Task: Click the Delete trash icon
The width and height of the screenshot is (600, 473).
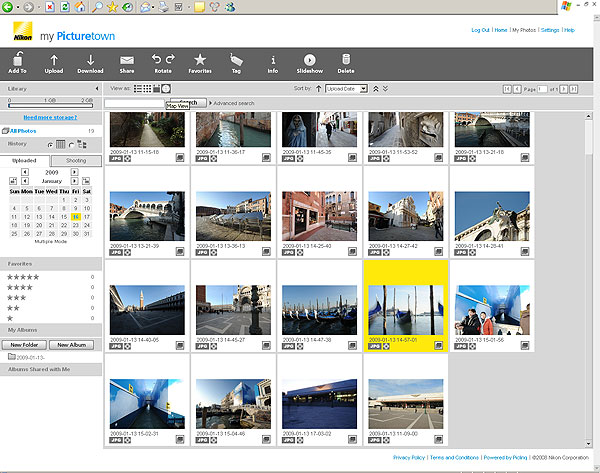Action: click(346, 64)
